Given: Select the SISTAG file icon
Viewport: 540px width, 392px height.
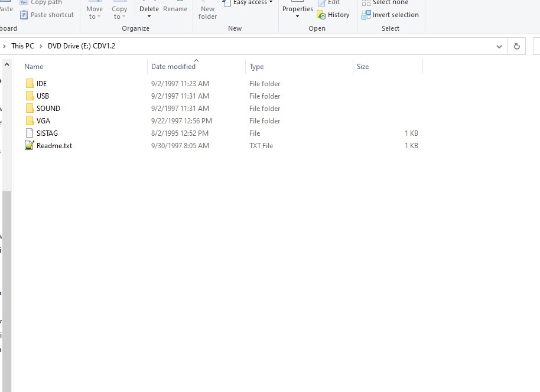Looking at the screenshot, I should coord(30,133).
